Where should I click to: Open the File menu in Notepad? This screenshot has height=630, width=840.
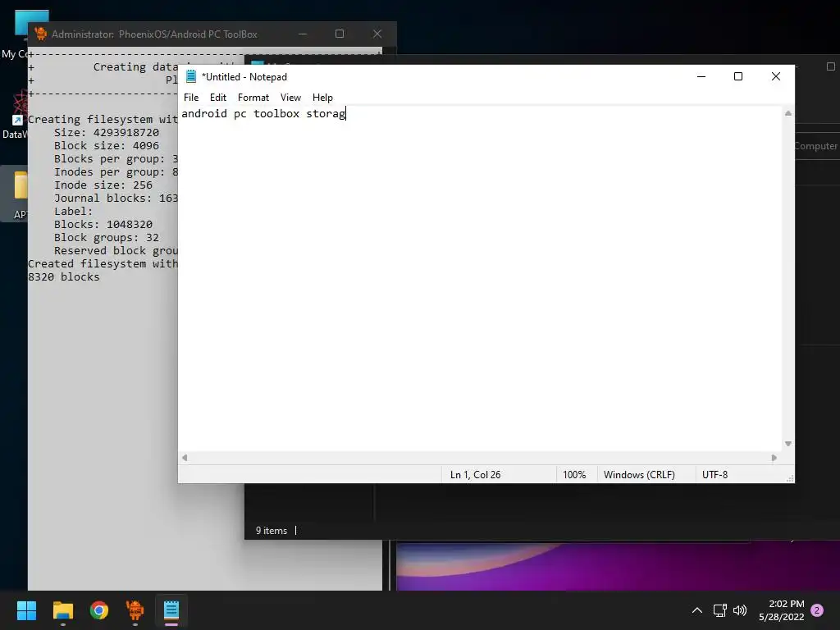click(190, 98)
